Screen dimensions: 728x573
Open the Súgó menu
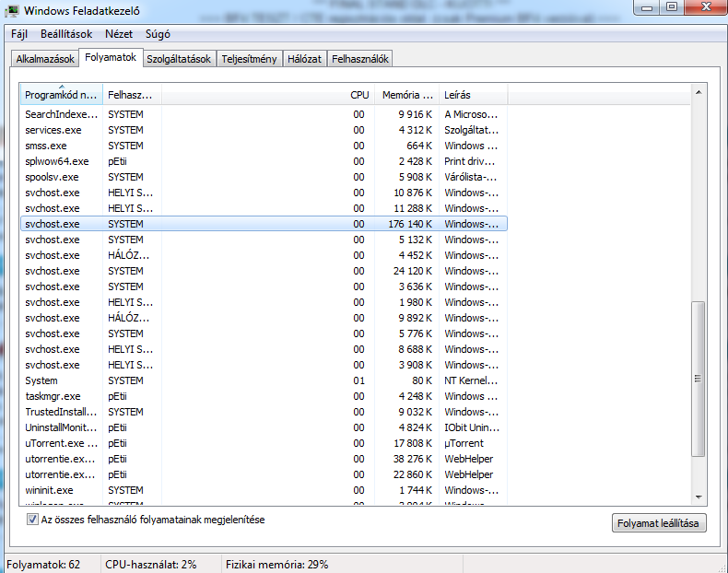(160, 33)
